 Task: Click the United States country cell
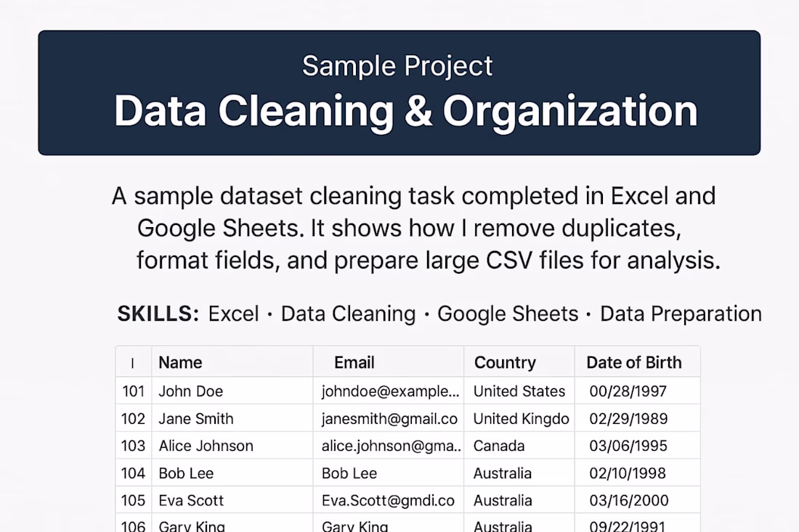519,391
